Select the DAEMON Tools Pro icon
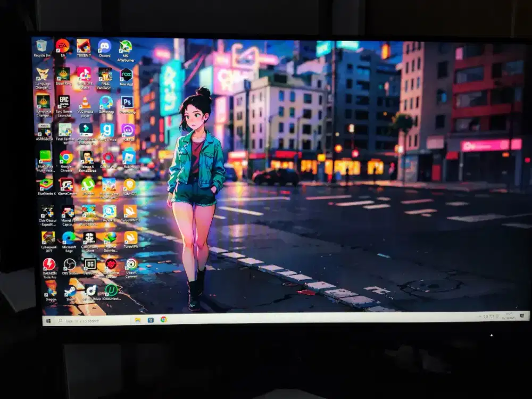This screenshot has width=532, height=399. (x=49, y=264)
